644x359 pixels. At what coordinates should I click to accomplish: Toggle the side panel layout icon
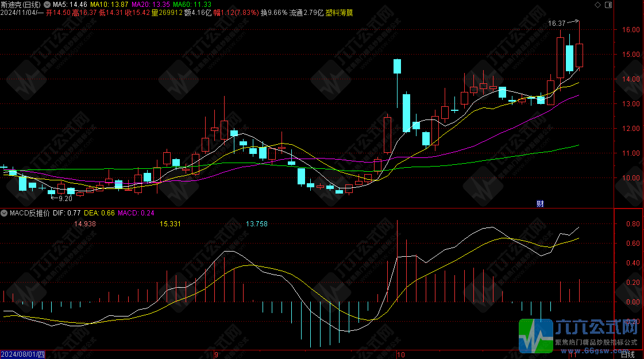point(607,5)
